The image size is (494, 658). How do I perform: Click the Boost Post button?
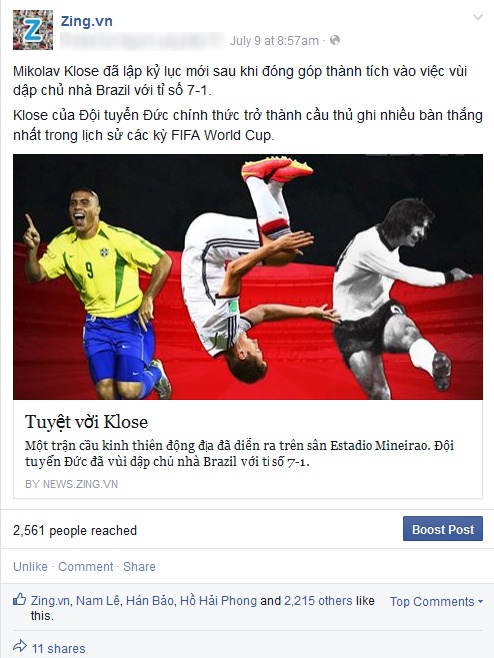[443, 529]
